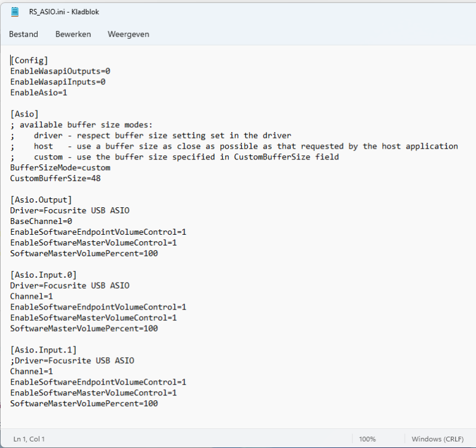
Task: Place cursor on the [Asio.Output] header
Action: point(41,200)
